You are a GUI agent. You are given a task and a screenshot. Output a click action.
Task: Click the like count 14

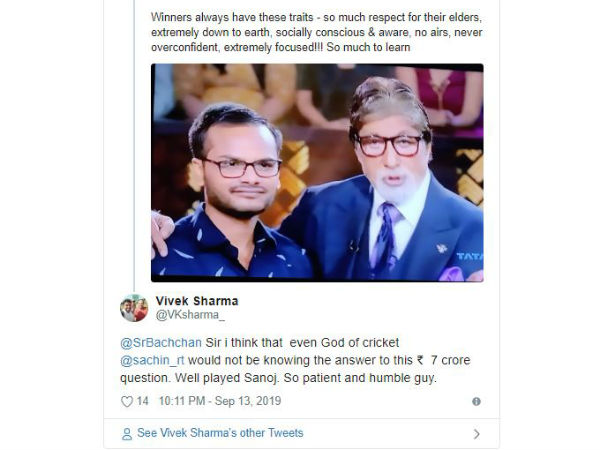(x=143, y=401)
